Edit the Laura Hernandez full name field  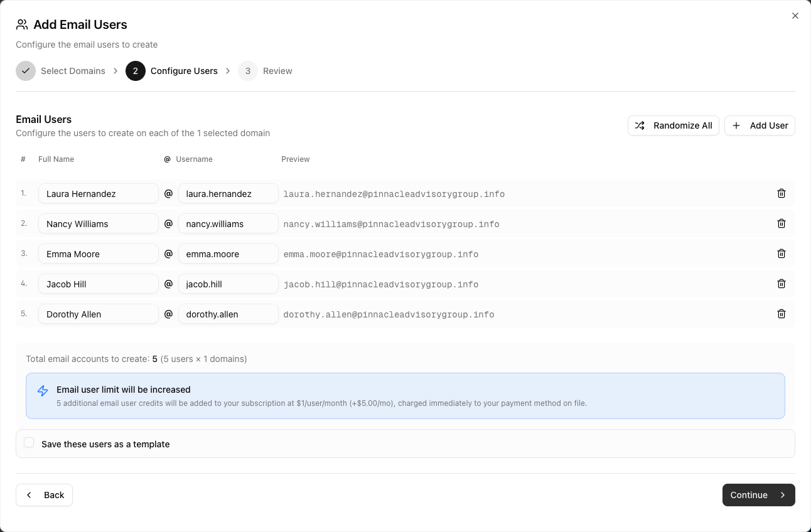tap(99, 193)
